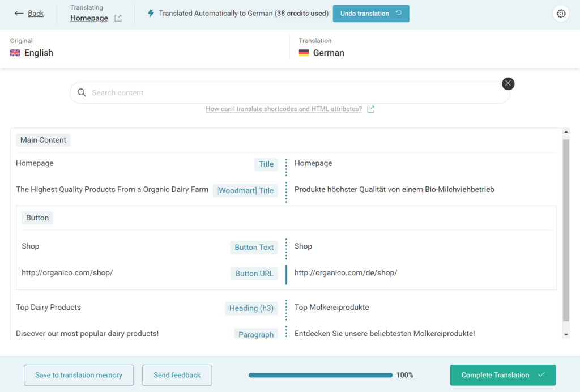This screenshot has height=392, width=580.
Task: Click the 100% progress label
Action: (x=404, y=375)
